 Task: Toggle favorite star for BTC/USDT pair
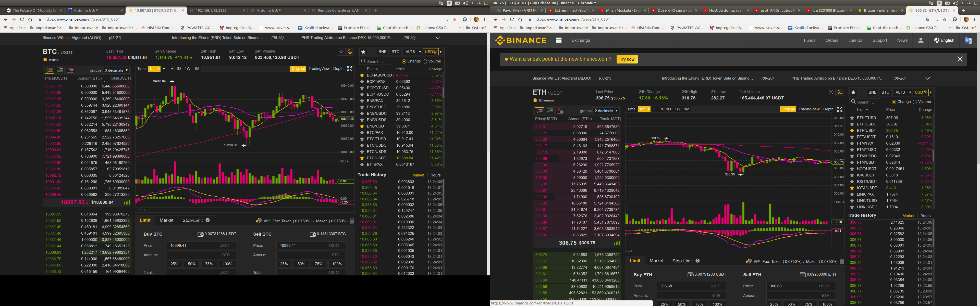pos(362,158)
